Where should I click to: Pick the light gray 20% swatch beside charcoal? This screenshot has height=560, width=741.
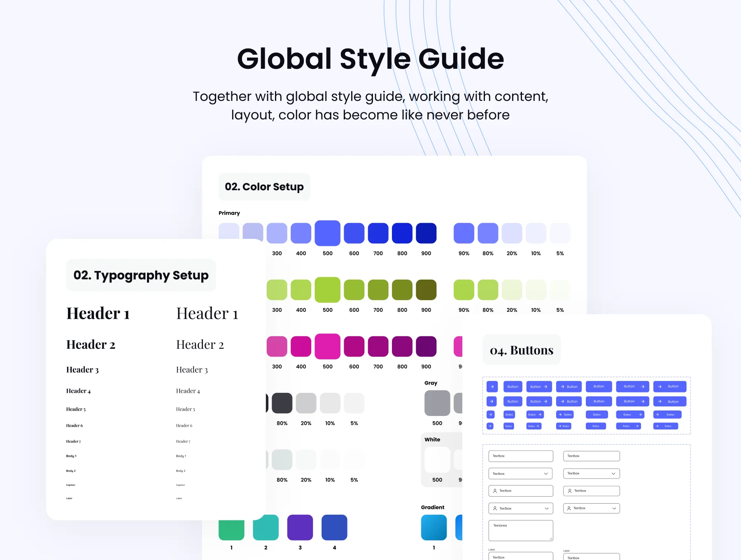306,403
